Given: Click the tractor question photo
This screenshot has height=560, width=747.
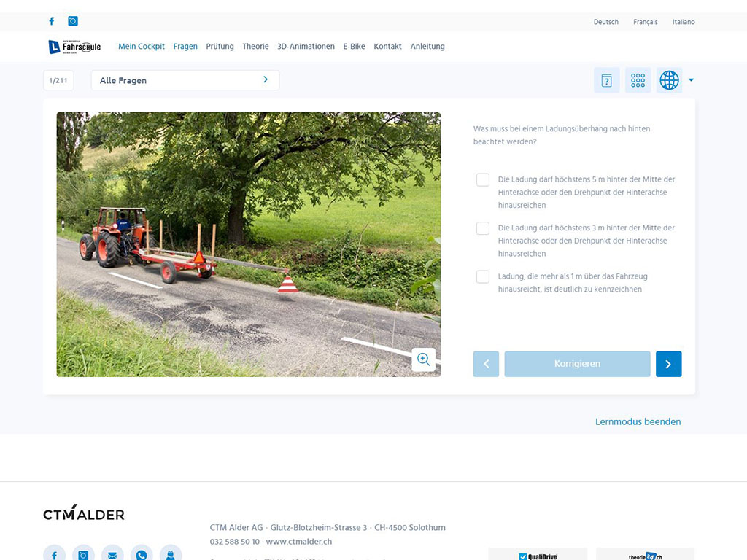Looking at the screenshot, I should coord(248,244).
